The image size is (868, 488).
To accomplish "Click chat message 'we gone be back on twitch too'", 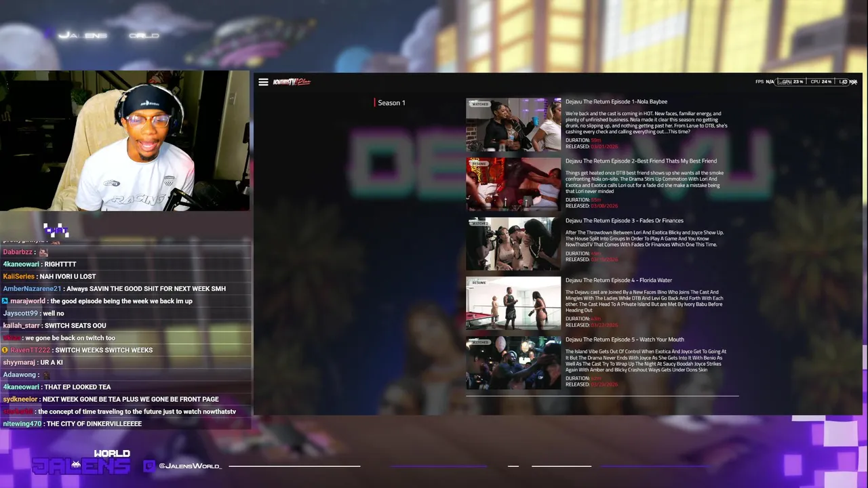I will (x=71, y=338).
